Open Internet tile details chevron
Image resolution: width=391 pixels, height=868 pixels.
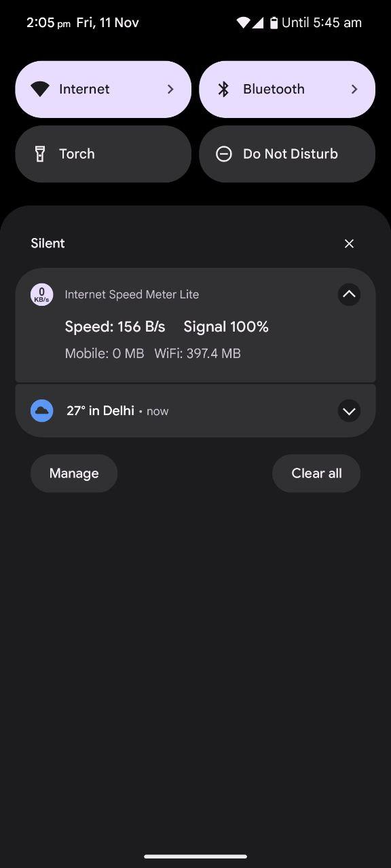[x=170, y=90]
